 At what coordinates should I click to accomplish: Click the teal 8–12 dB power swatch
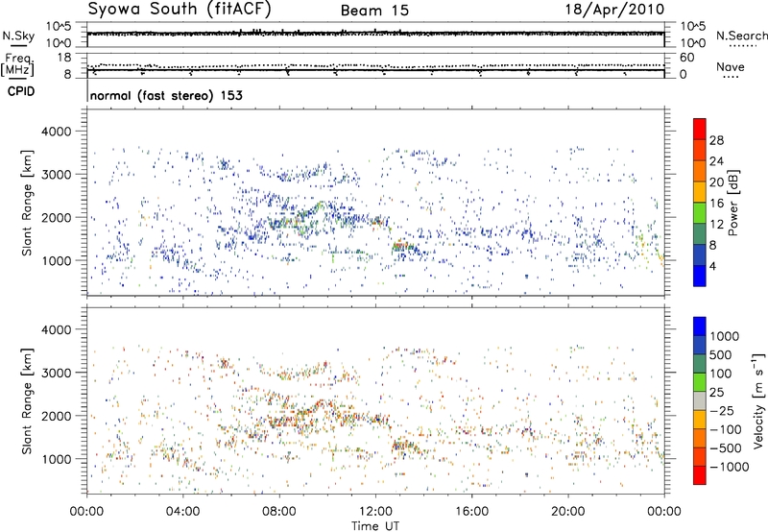(700, 233)
